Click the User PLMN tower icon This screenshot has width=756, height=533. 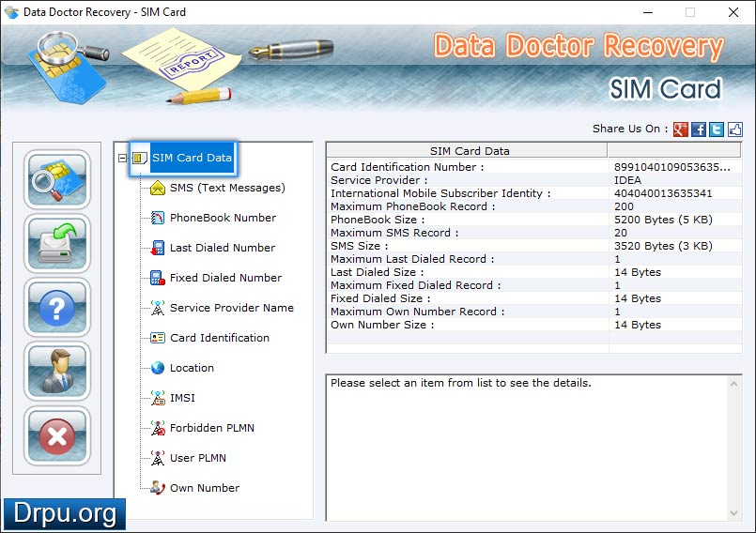(x=157, y=458)
